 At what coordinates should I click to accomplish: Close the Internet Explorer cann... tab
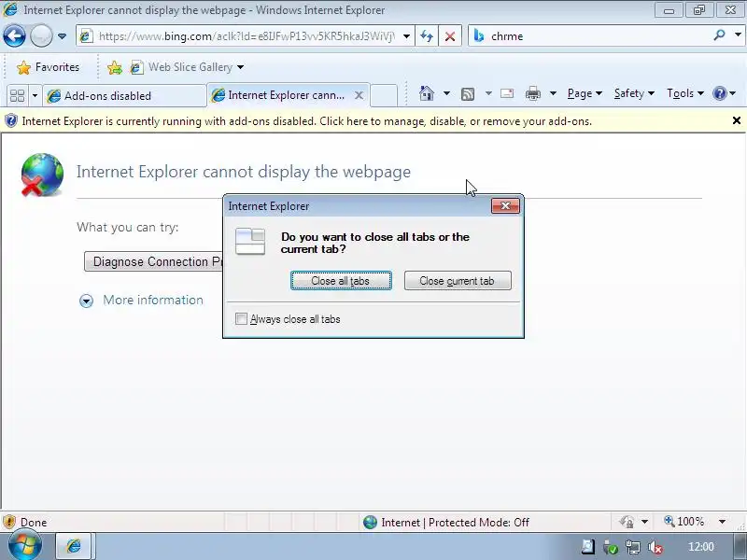pyautogui.click(x=359, y=95)
